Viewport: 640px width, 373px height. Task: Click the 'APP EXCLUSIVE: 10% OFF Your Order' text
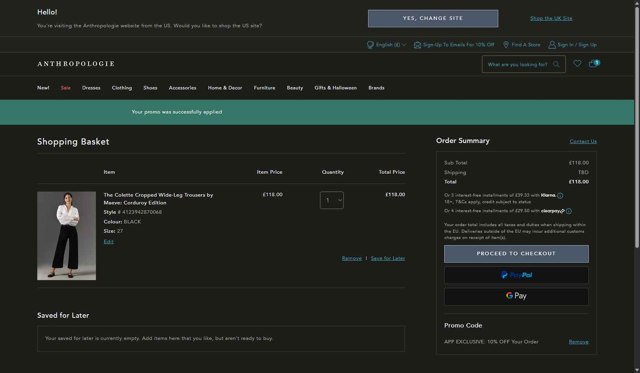coord(491,342)
